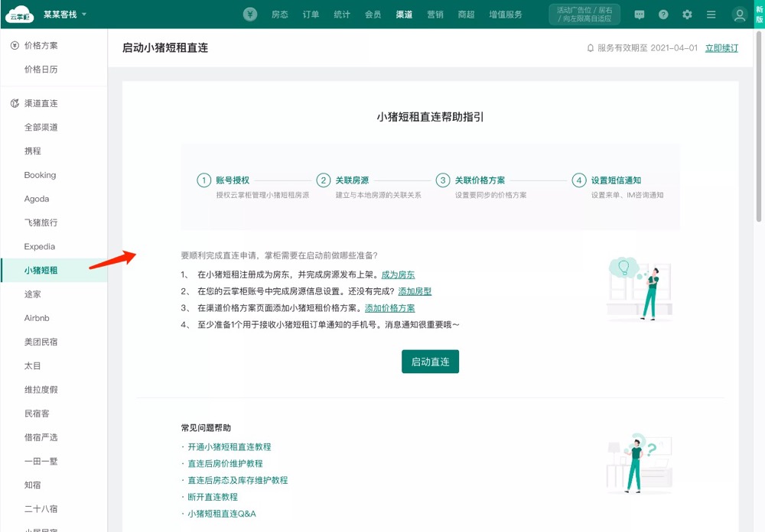Open the 订单 top menu
The width and height of the screenshot is (765, 532).
point(311,15)
